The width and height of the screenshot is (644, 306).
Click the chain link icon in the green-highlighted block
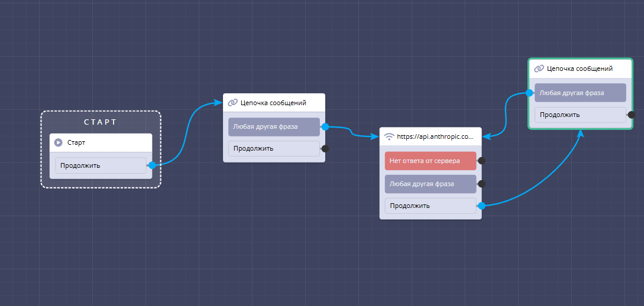pyautogui.click(x=539, y=69)
